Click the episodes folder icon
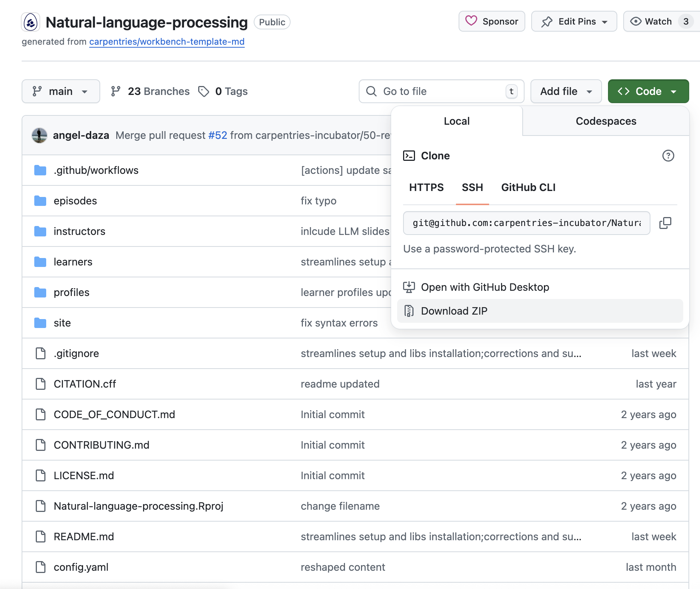The image size is (700, 589). [x=40, y=201]
